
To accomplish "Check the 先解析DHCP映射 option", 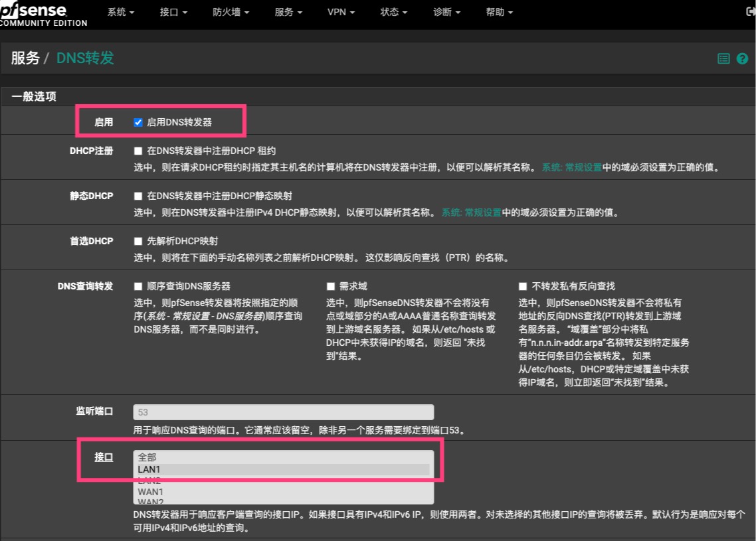I will coord(138,241).
